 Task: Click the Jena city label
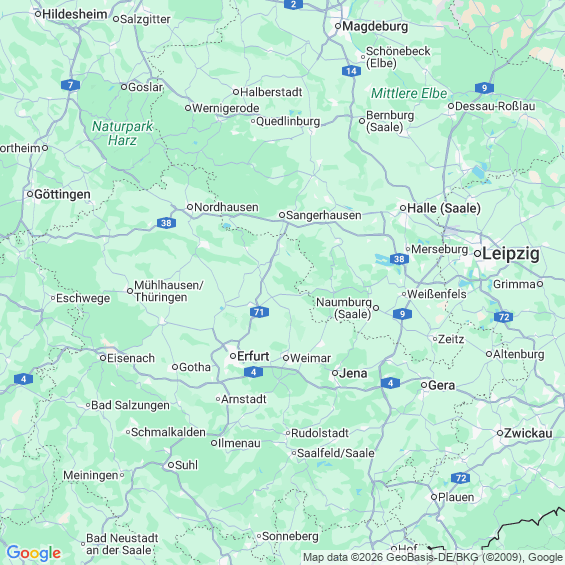click(353, 373)
